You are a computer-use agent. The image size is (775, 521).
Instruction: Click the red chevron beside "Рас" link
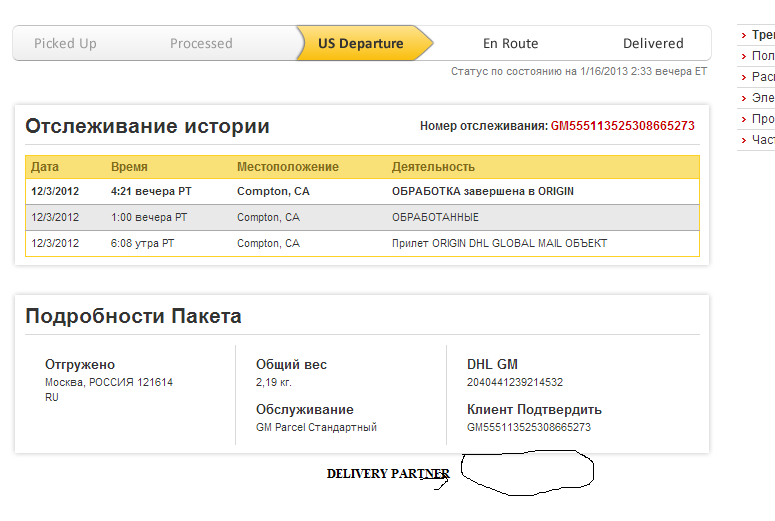tap(744, 77)
